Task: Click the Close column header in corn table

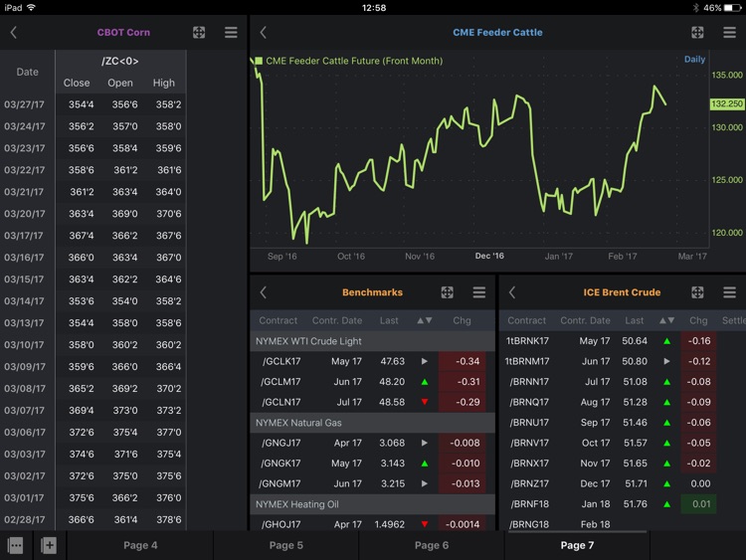Action: click(77, 83)
